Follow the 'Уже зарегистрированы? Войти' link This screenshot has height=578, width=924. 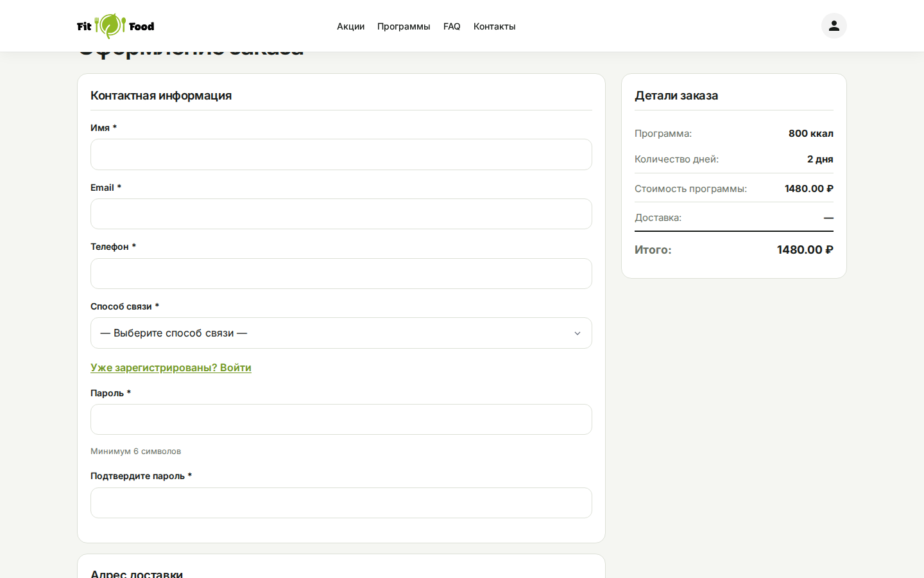171,367
